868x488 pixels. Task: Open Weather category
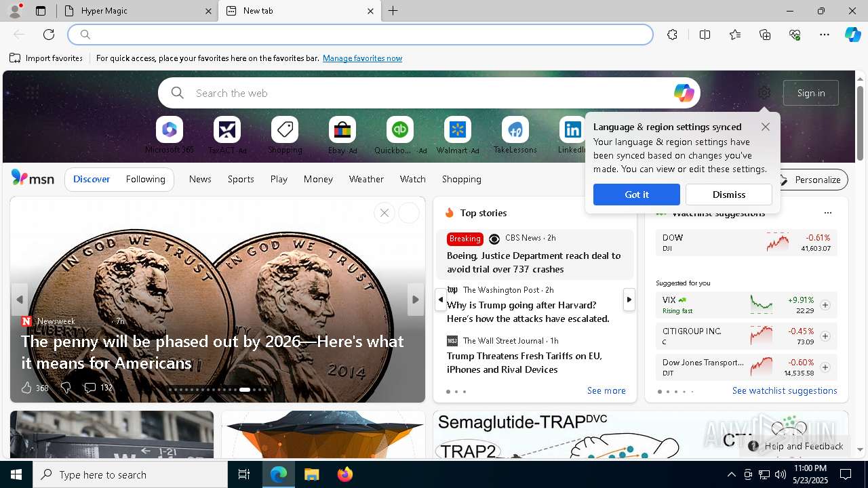[366, 179]
